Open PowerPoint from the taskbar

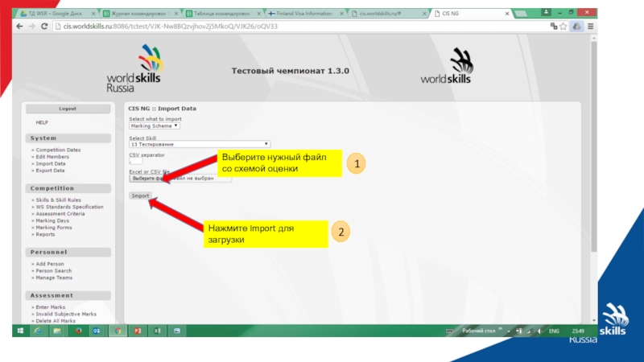pos(137,331)
